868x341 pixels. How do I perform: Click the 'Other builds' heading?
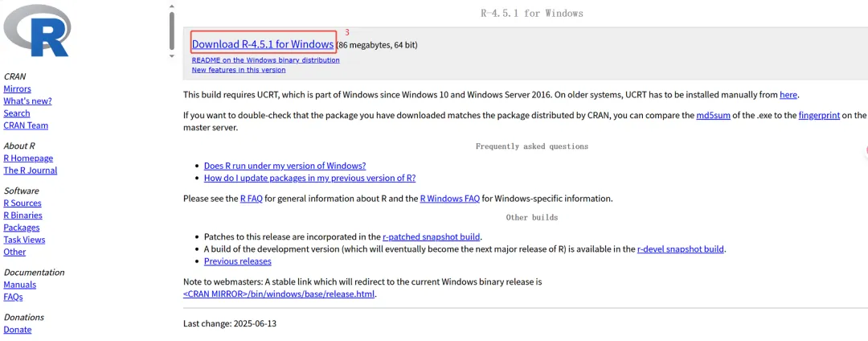(531, 218)
